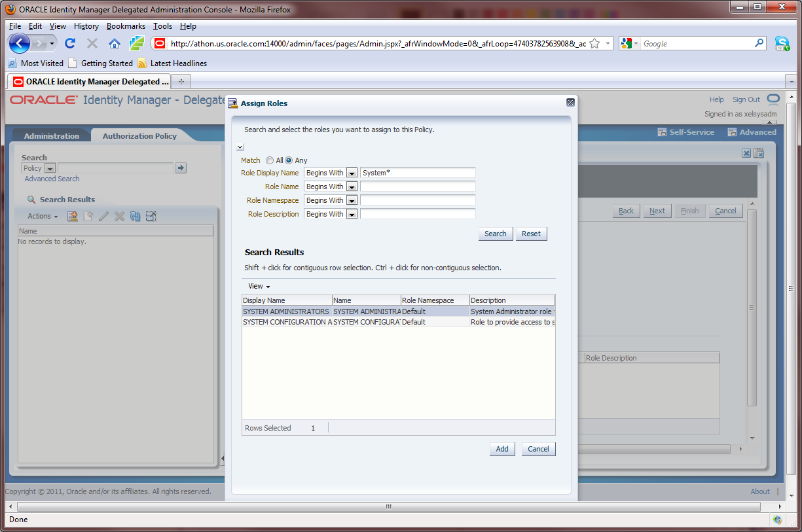Click the Getting Started bookmark
This screenshot has height=532, width=802.
tap(100, 63)
